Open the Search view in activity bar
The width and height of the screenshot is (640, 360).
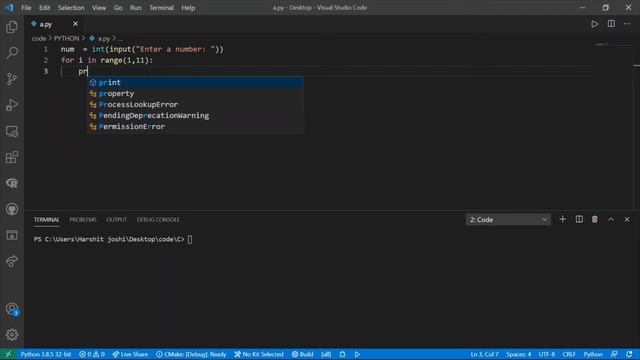coord(12,53)
